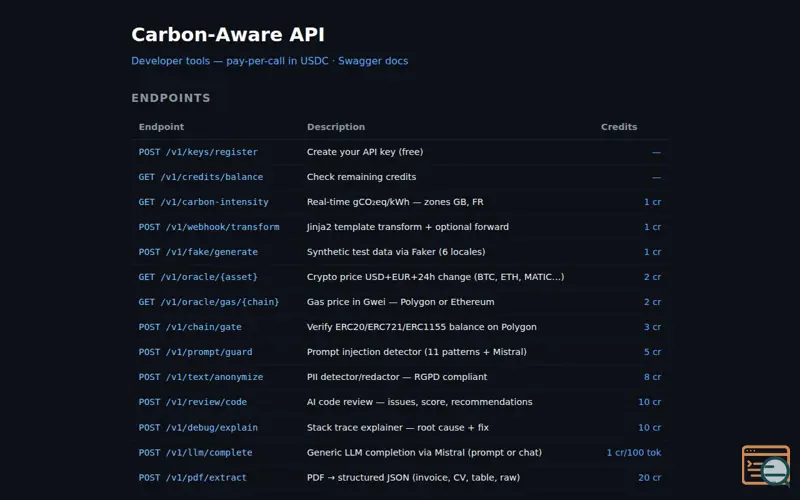Click 'PII detector/redactor — RGPD compliant'
Image resolution: width=800 pixels, height=500 pixels.
(397, 377)
